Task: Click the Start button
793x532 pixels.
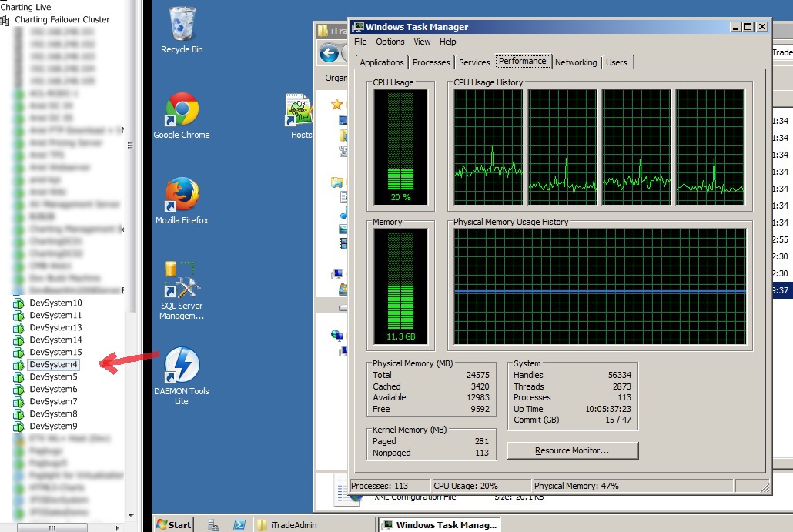Action: tap(174, 525)
